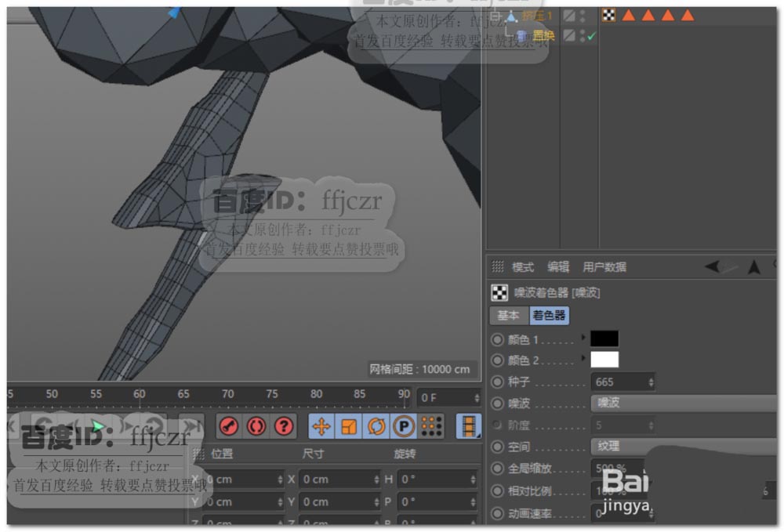Toggle the autokeying button
784x532 pixels.
click(256, 425)
